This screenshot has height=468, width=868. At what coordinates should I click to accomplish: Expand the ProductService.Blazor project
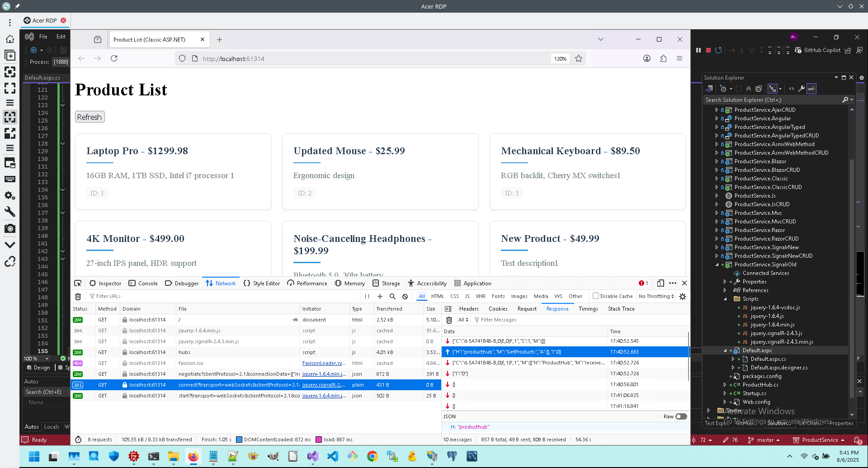click(717, 161)
